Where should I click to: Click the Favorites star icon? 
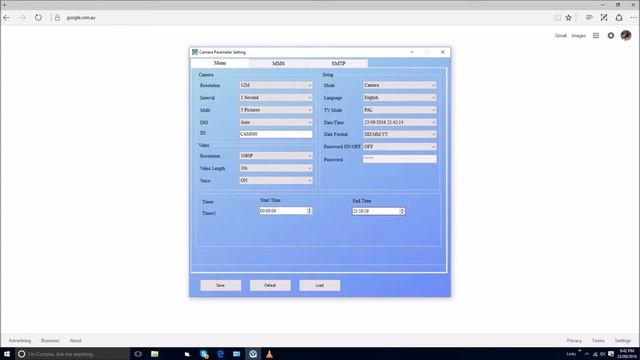[x=569, y=18]
